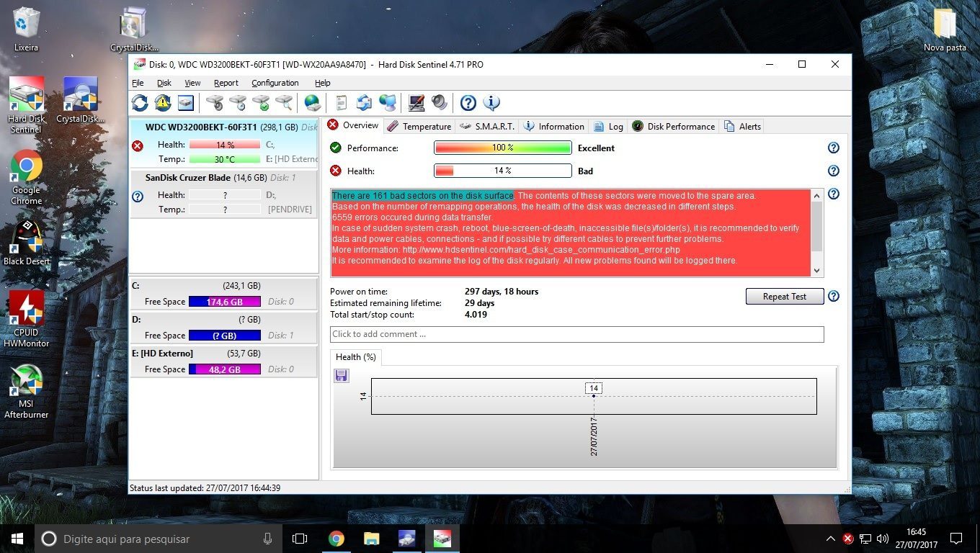Switch to the Disk Performance tab
This screenshot has height=553, width=980.
(x=674, y=126)
